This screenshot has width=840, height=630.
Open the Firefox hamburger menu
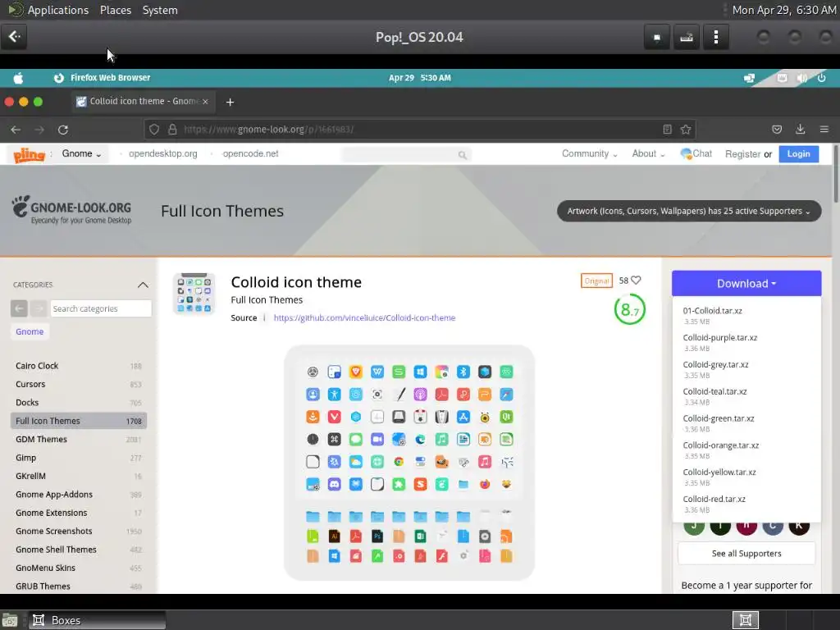[824, 130]
